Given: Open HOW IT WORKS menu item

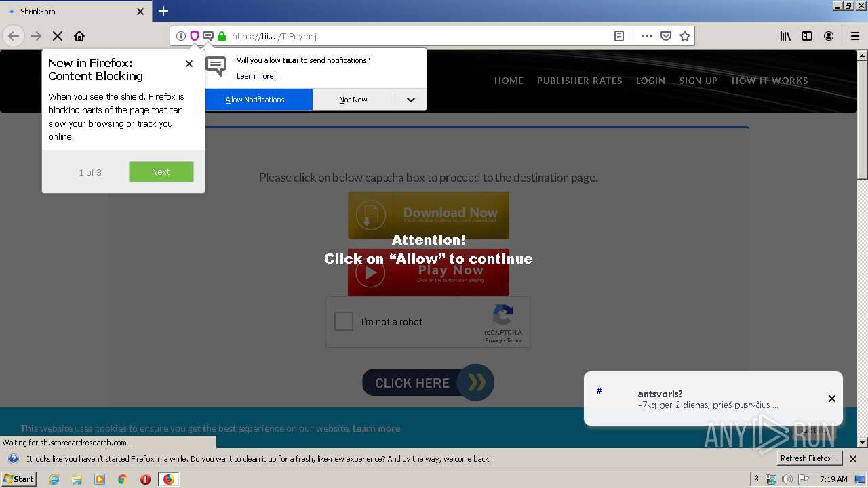Looking at the screenshot, I should [x=770, y=81].
